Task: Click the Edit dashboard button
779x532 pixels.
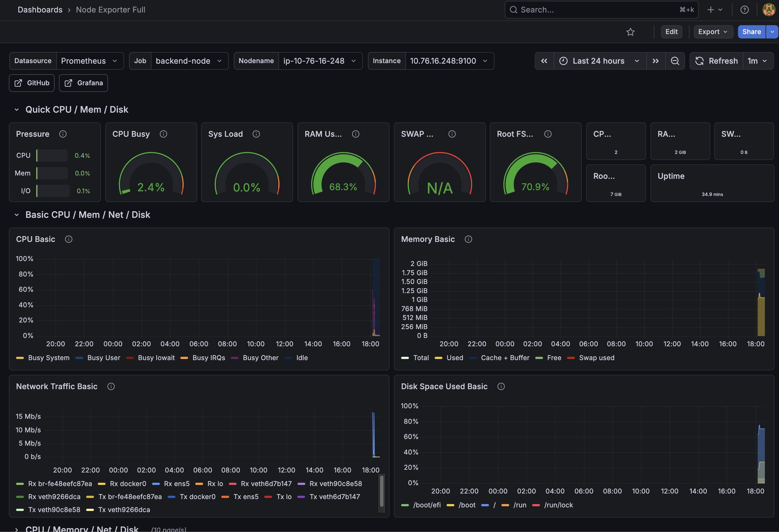Action: 672,32
